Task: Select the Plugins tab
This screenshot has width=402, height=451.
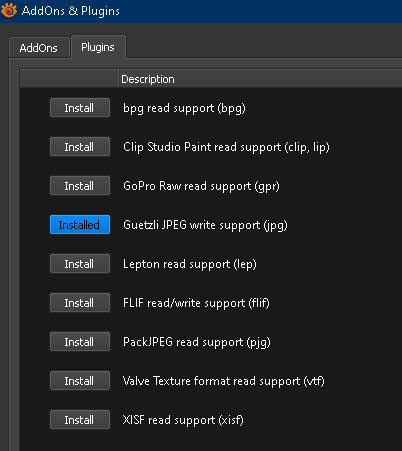Action: click(x=98, y=47)
